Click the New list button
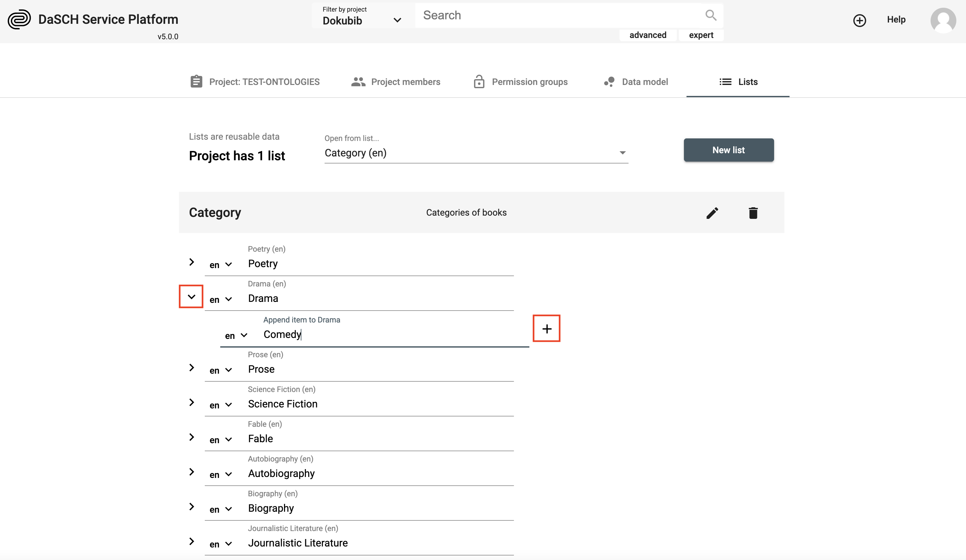The image size is (966, 560). [728, 150]
